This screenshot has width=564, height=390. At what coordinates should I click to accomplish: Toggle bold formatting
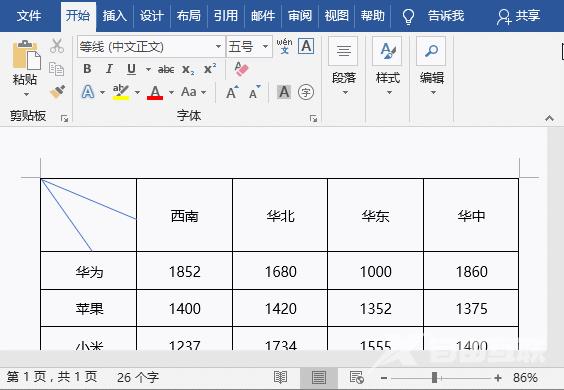pyautogui.click(x=87, y=69)
